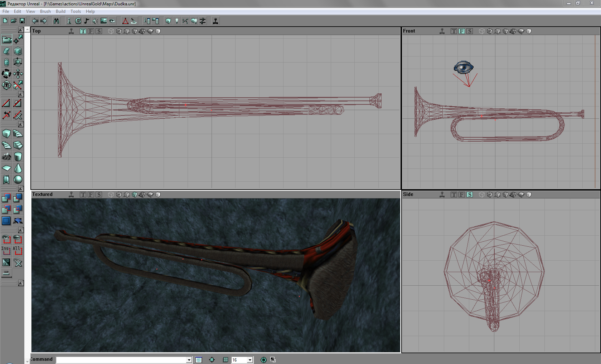Pick the Cylinder brush builder
This screenshot has width=601, height=364.
[18, 157]
